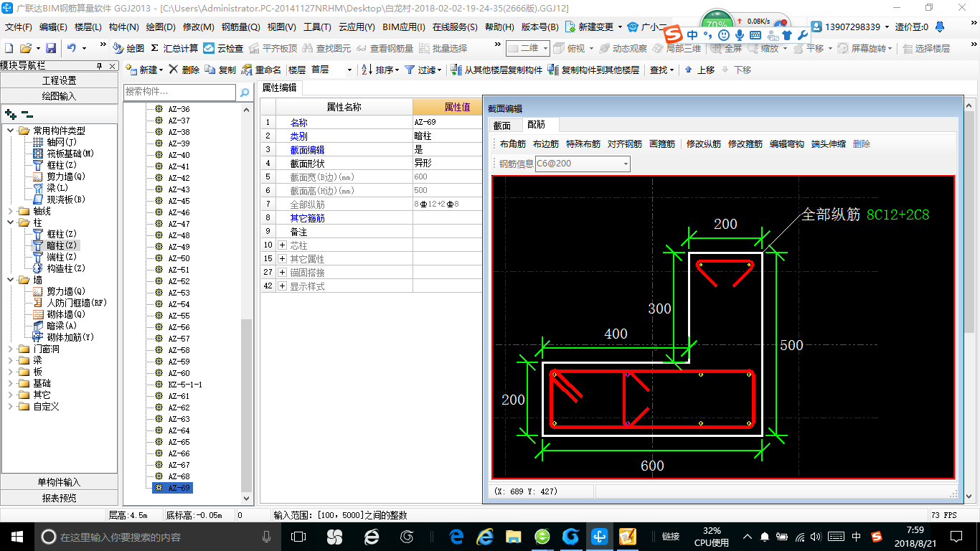Click the 修改纵筋 tool
The width and height of the screenshot is (980, 551).
click(x=704, y=144)
